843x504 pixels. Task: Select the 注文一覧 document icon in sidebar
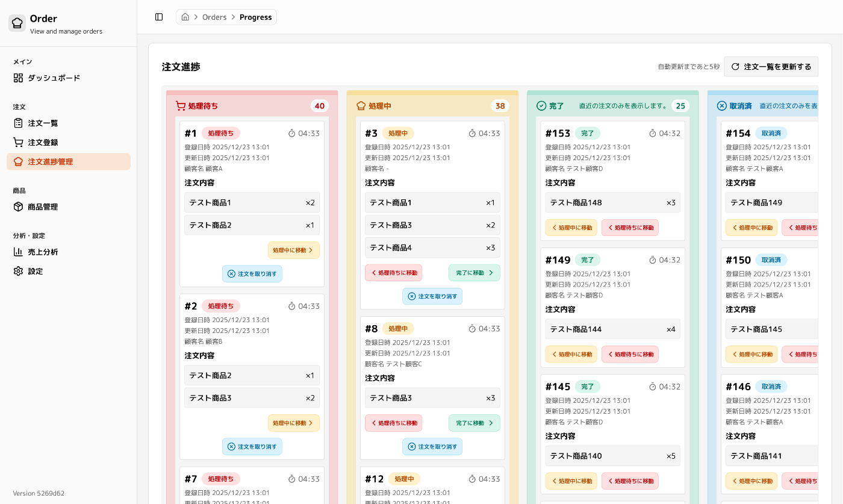coord(18,123)
